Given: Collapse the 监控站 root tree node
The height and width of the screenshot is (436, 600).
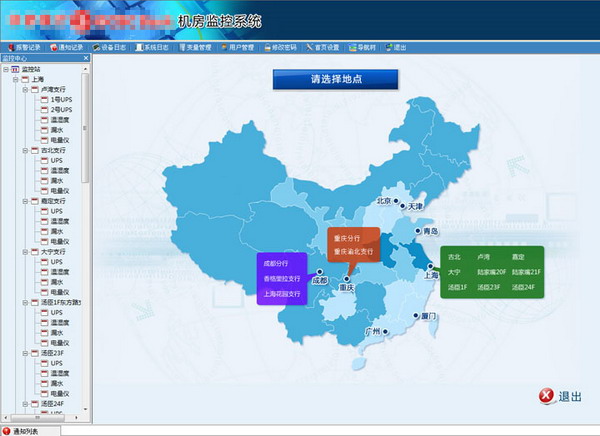Looking at the screenshot, I should 5,68.
